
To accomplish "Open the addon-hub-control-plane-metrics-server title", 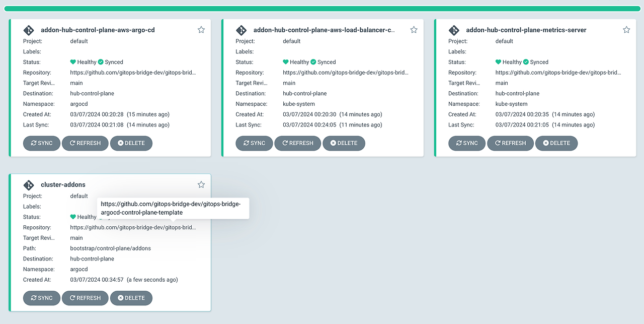I will tap(526, 30).
